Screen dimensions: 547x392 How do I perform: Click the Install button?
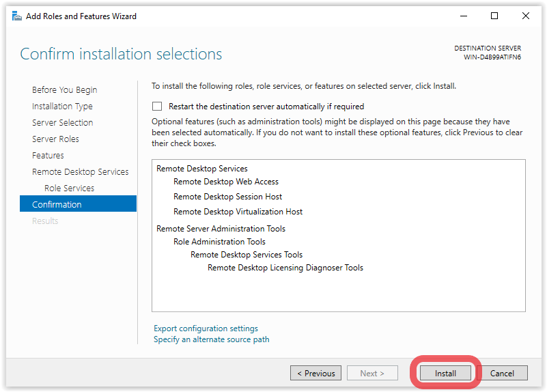click(445, 374)
